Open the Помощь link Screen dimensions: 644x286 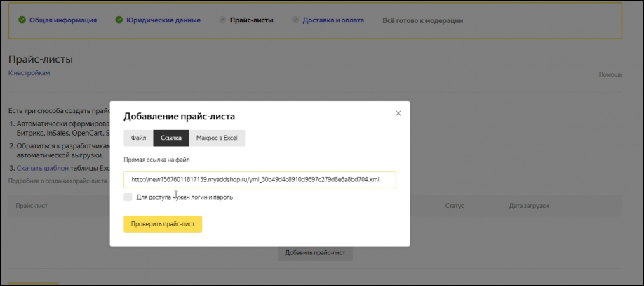[x=610, y=74]
